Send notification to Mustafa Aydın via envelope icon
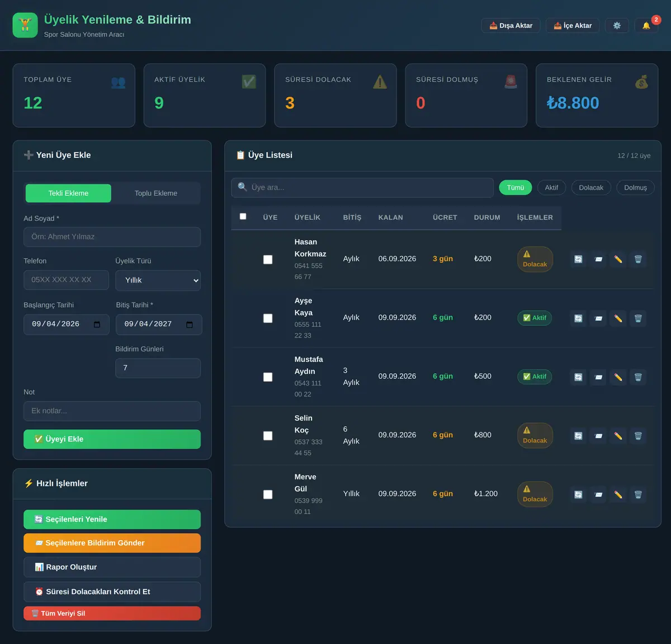Screen dimensions: 671x644 tap(598, 377)
